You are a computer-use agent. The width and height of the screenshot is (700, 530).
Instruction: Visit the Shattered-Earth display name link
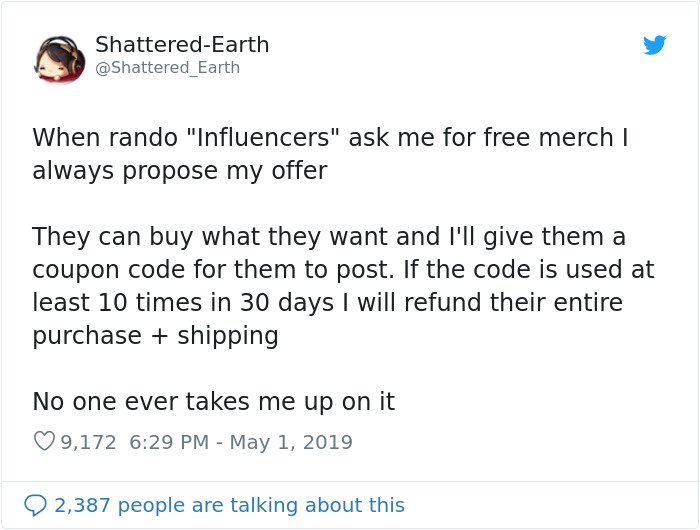click(x=182, y=45)
